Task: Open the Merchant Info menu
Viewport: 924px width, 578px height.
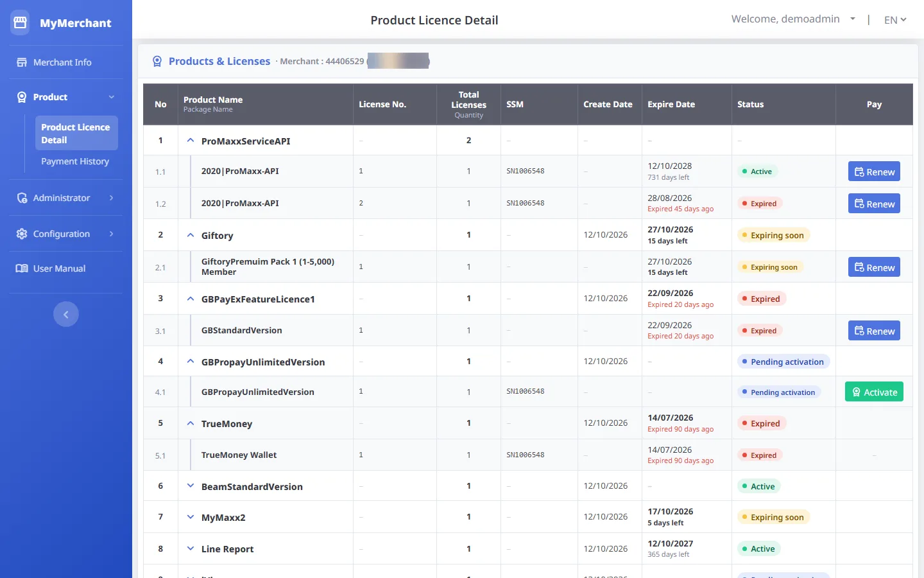Action: [62, 62]
